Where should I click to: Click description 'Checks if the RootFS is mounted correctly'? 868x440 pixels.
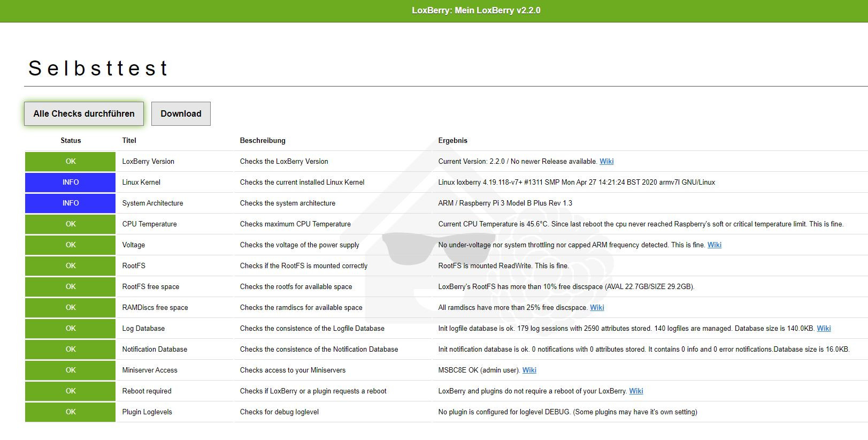click(x=304, y=265)
